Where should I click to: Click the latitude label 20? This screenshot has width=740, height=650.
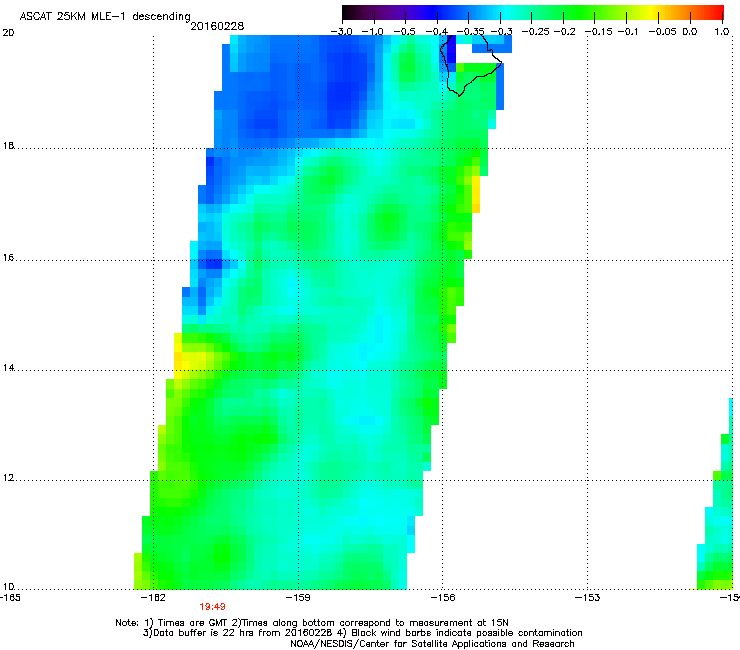click(x=8, y=33)
